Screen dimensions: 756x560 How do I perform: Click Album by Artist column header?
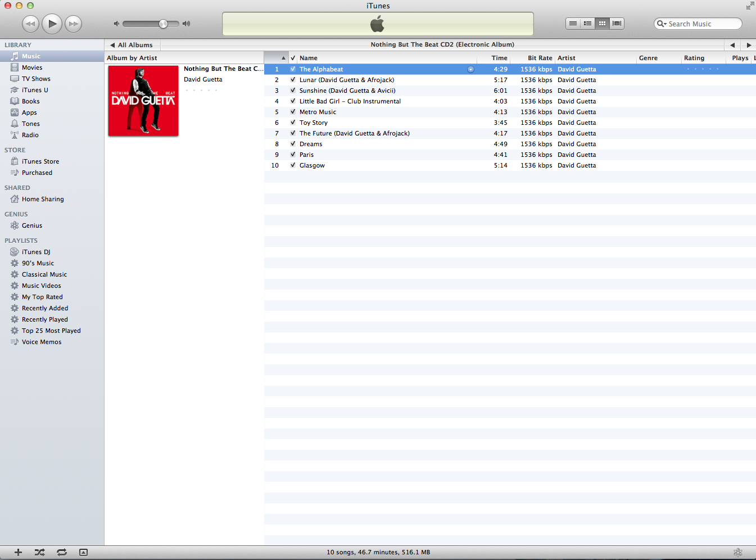click(x=184, y=58)
